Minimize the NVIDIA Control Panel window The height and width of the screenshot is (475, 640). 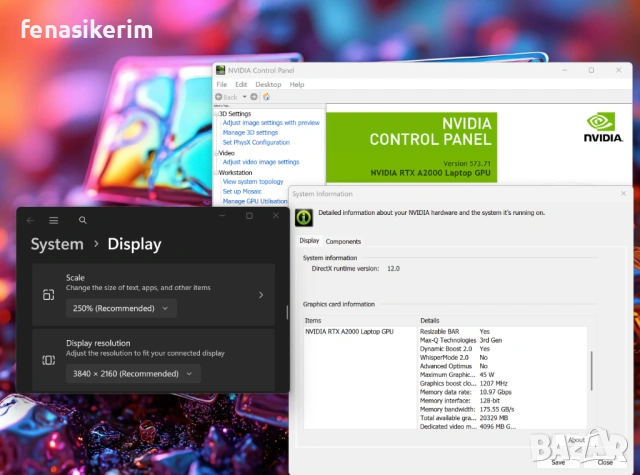pyautogui.click(x=564, y=70)
